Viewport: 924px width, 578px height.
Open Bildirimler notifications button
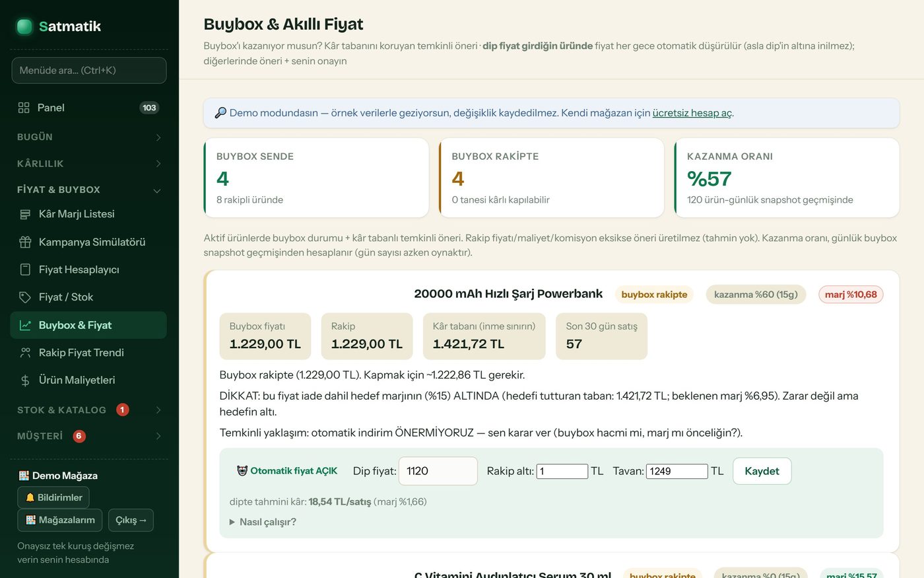coord(53,497)
